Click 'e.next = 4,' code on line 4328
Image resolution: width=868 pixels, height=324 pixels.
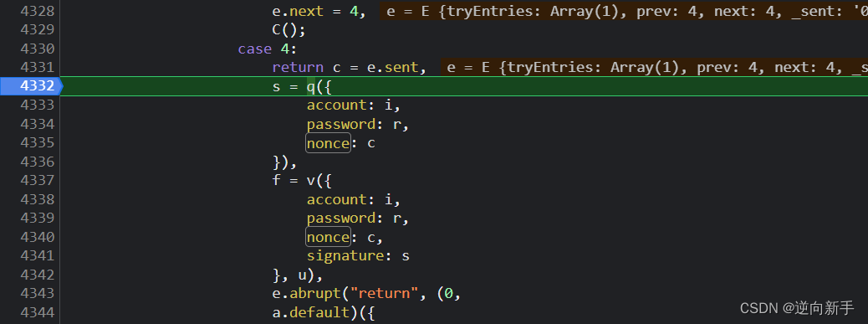coord(319,11)
